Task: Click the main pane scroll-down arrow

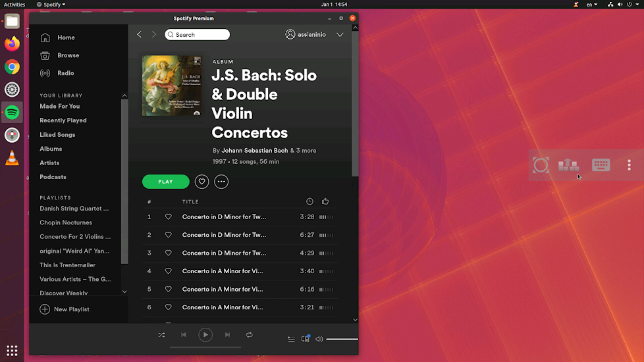Action: point(356,320)
